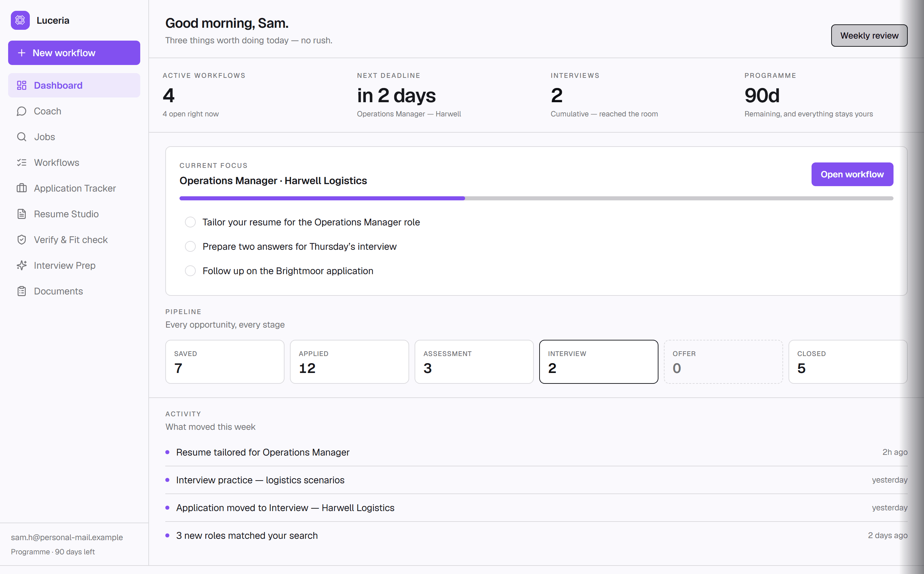This screenshot has height=574, width=924.
Task: Open the Jobs page
Action: pos(74,137)
